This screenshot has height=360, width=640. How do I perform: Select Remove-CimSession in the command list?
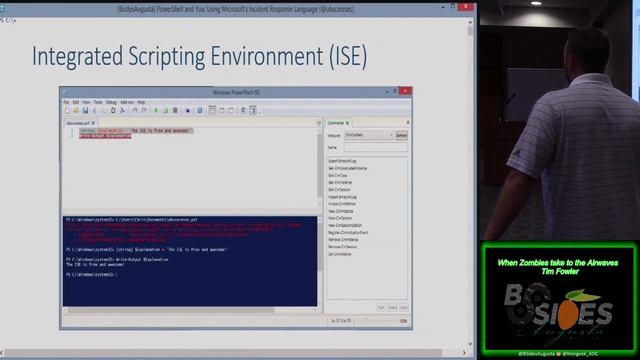click(x=342, y=247)
